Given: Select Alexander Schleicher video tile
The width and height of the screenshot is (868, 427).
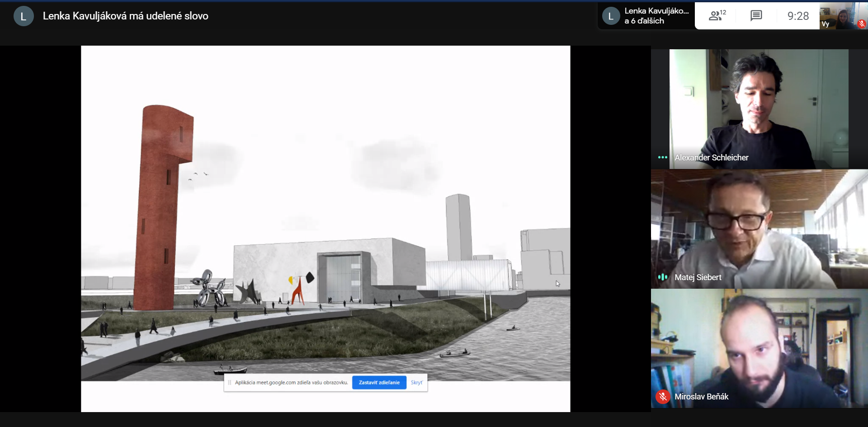Looking at the screenshot, I should click(x=759, y=109).
